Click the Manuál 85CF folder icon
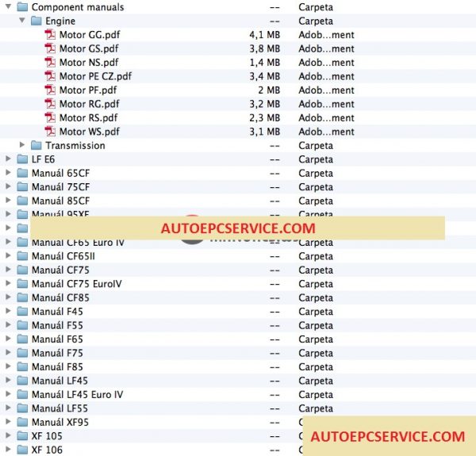The width and height of the screenshot is (476, 456). tap(22, 201)
